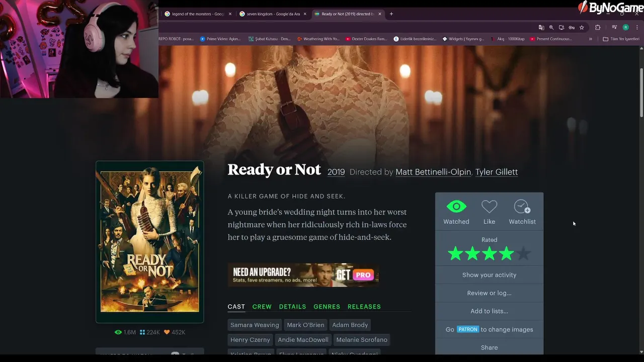644x362 pixels.
Task: Open the Present Continuous bookmark
Action: (x=551, y=39)
